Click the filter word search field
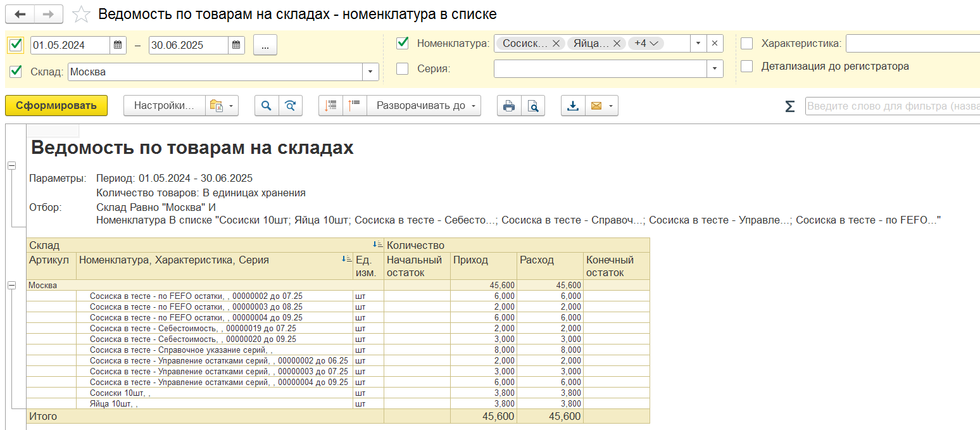Screen dimensions: 980x430 892,106
